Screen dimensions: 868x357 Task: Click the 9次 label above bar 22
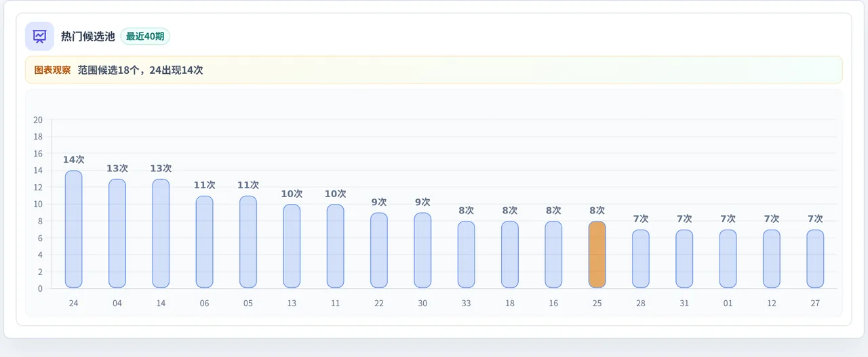(x=379, y=202)
